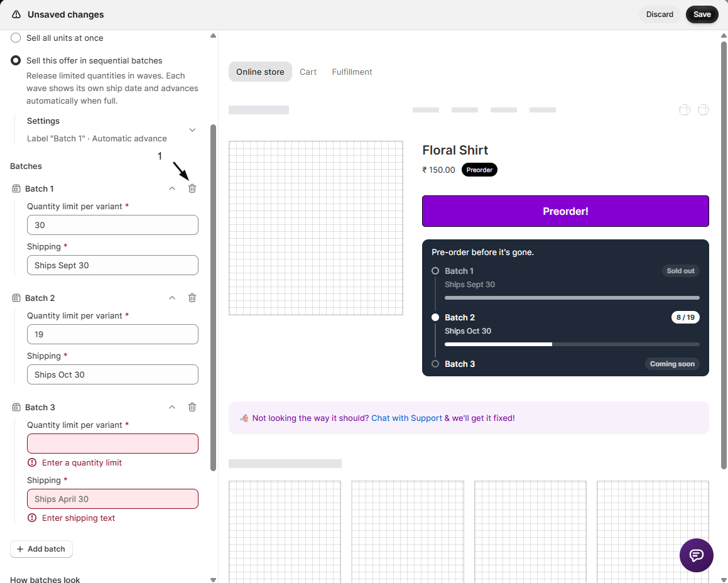728x583 pixels.
Task: Click the Batch 1 sold-out progress bar
Action: pyautogui.click(x=572, y=298)
